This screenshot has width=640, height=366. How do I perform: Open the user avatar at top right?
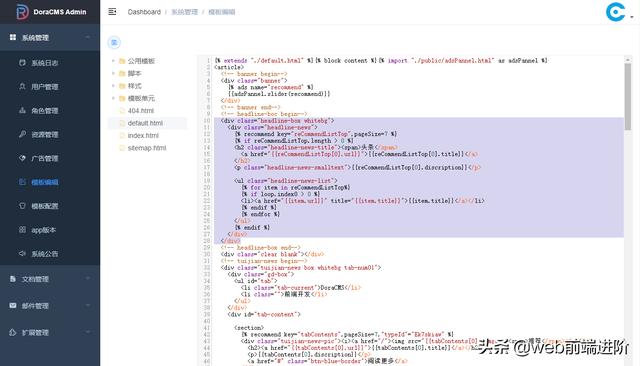[x=616, y=12]
